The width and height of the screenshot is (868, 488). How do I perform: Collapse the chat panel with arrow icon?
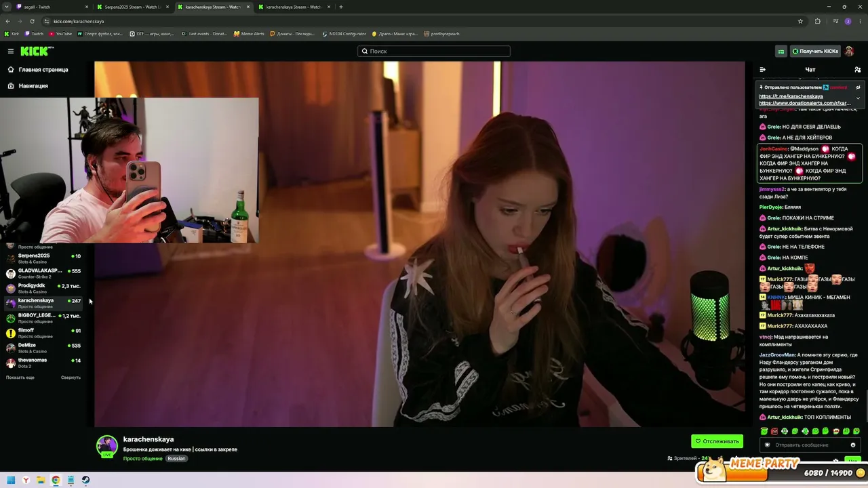click(762, 69)
